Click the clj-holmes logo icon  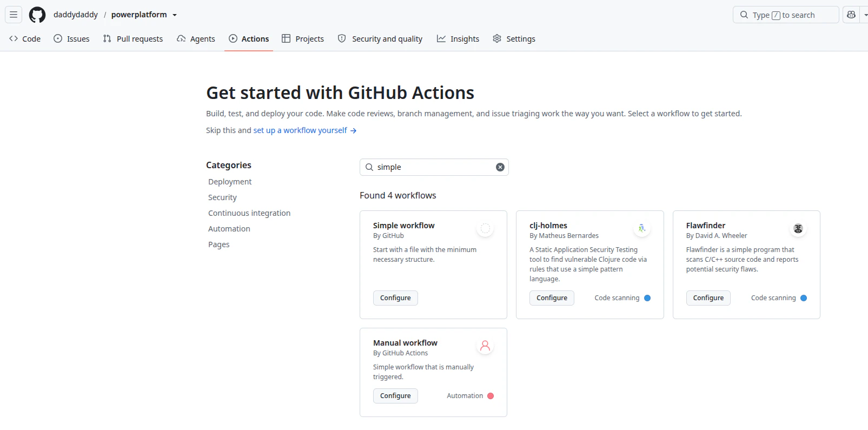coord(642,229)
